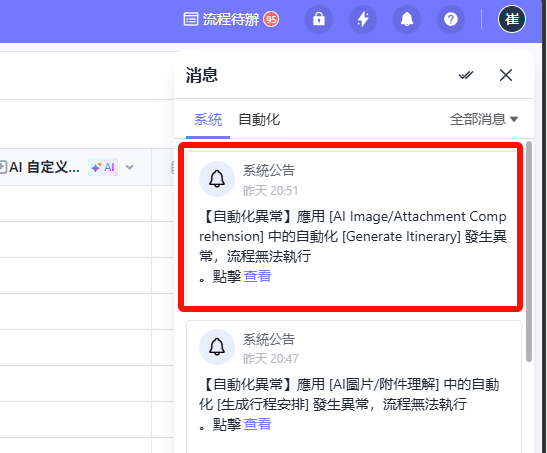
Task: Click the bell icon of 20:51 announcement
Action: [217, 179]
